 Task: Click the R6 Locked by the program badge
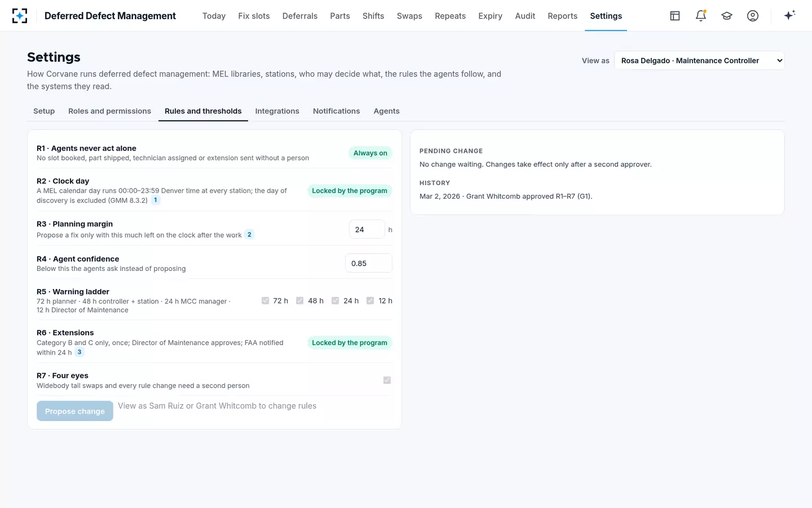(x=350, y=343)
